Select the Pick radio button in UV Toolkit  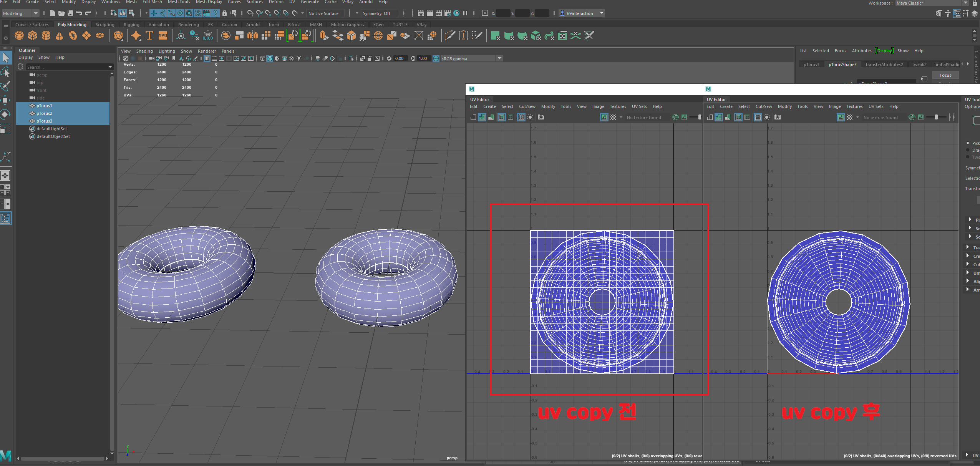coord(968,143)
